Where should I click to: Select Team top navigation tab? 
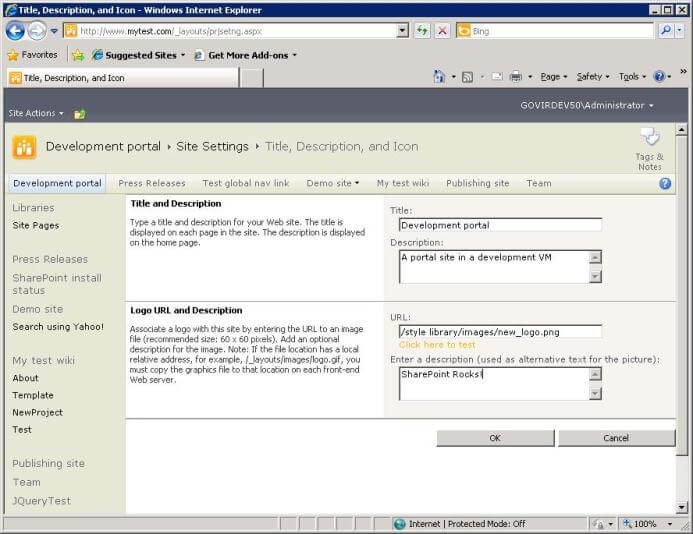coord(538,183)
